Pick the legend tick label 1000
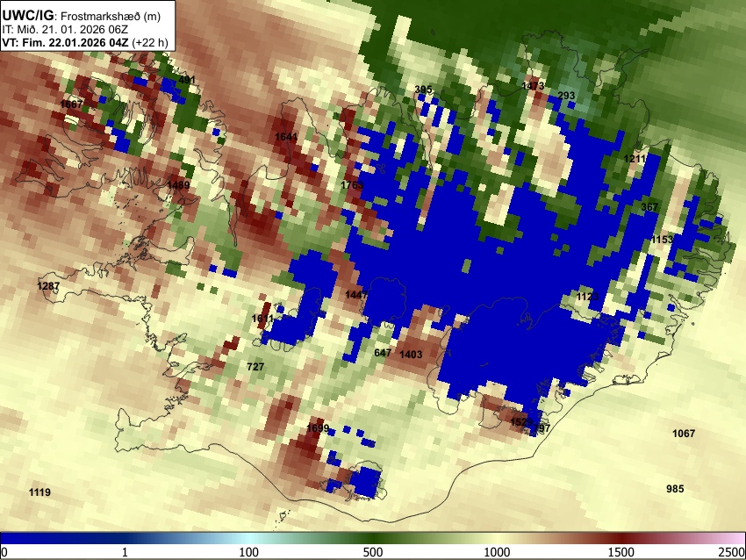The width and height of the screenshot is (746, 560). click(497, 552)
